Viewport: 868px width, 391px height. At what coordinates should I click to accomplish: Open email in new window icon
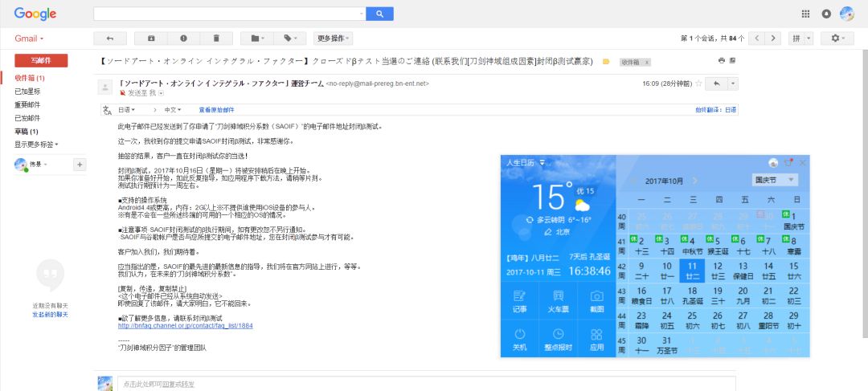point(732,60)
